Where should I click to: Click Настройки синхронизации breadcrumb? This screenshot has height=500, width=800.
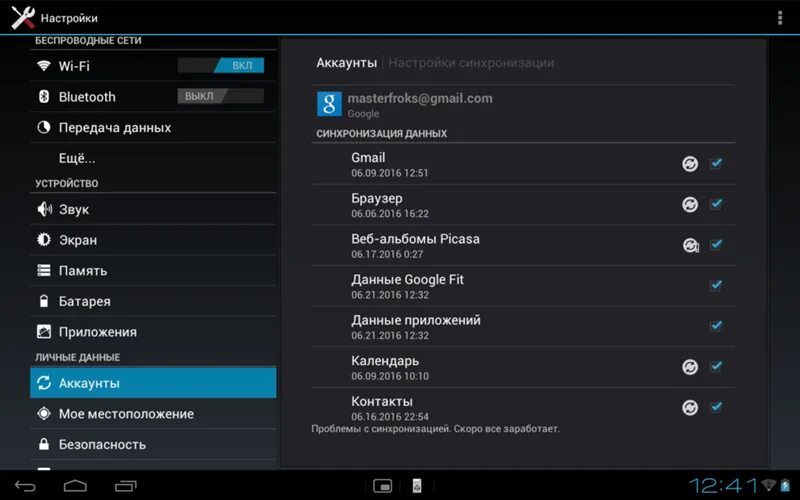(x=471, y=63)
